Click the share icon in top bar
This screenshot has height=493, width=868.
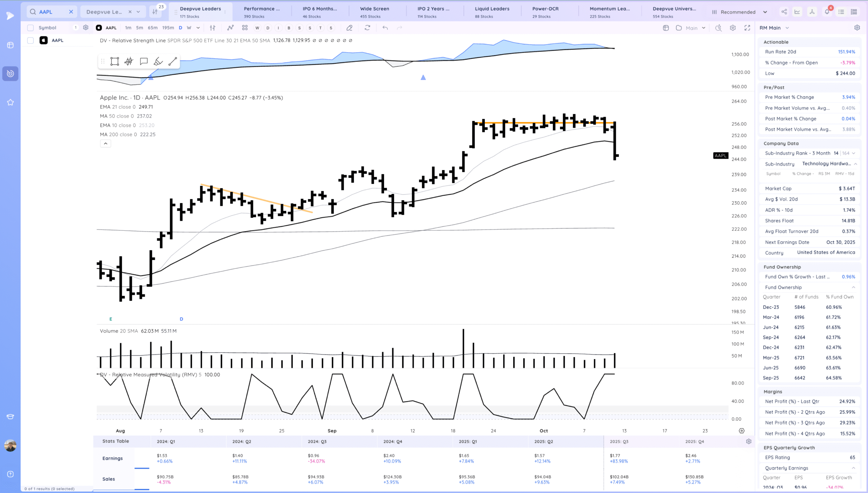click(784, 12)
